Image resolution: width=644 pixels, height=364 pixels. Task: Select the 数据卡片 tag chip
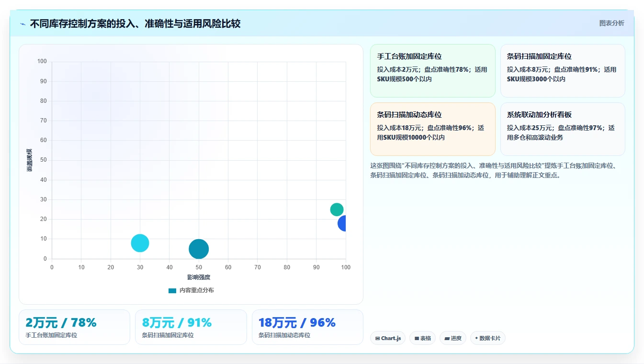(x=487, y=338)
